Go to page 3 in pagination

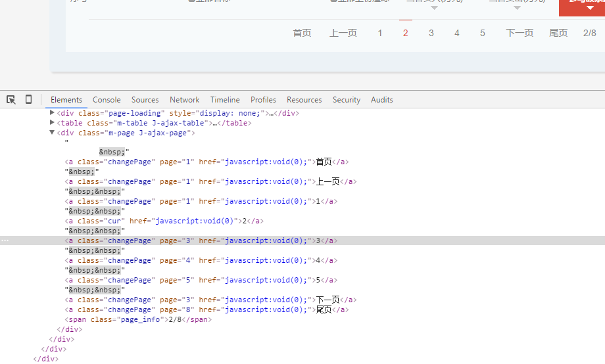click(x=431, y=33)
